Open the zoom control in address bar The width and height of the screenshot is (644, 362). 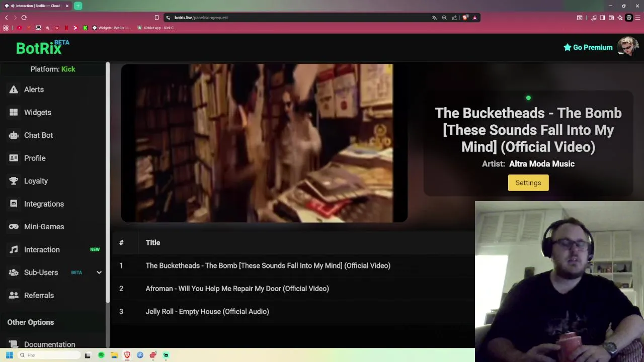coord(444,18)
